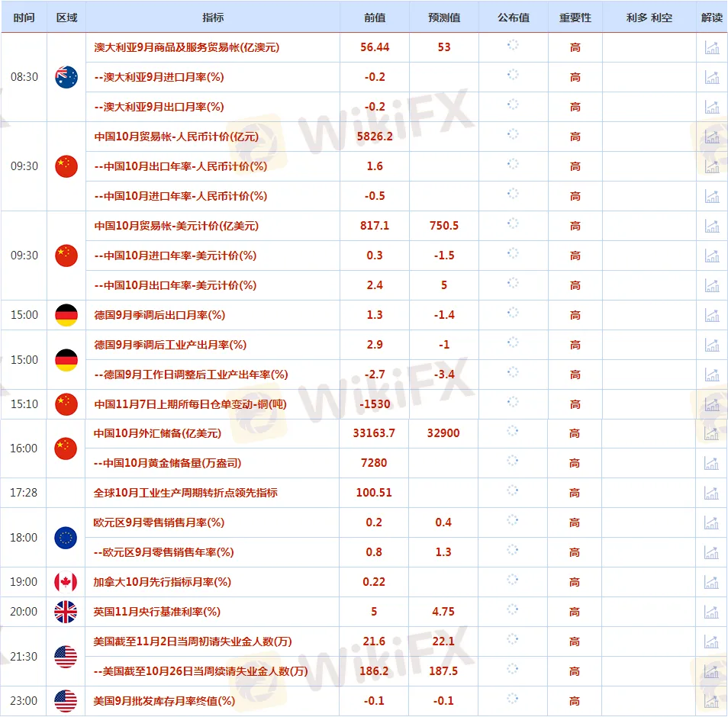Image resolution: width=728 pixels, height=717 pixels.
Task: Click forecast value 750.5
Action: 444,226
